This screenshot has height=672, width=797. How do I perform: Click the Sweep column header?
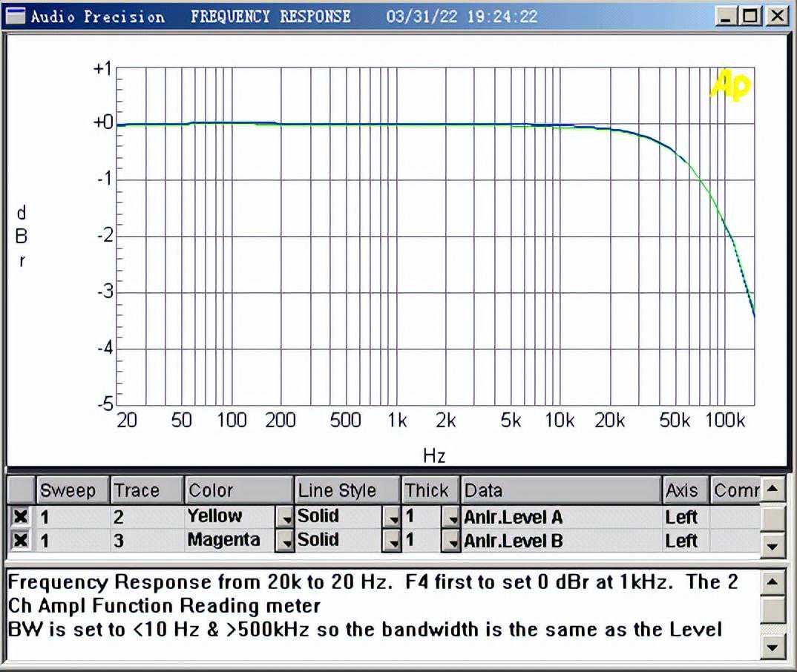click(x=72, y=490)
